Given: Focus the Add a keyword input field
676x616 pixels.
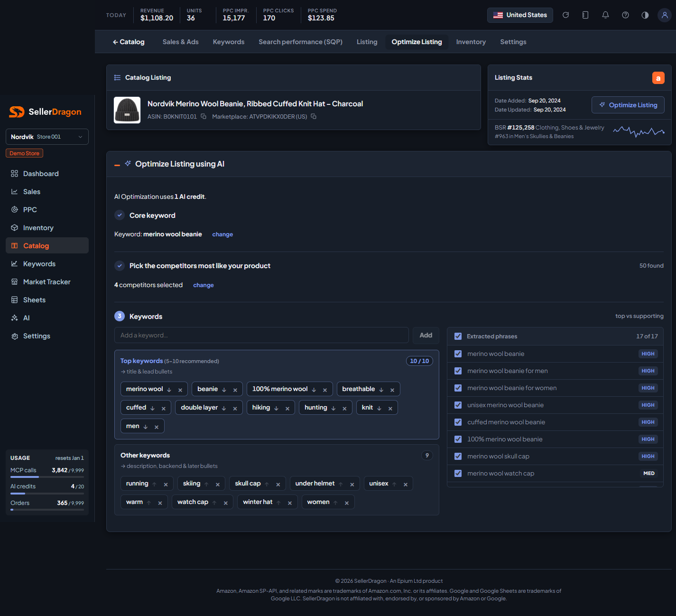Looking at the screenshot, I should [x=261, y=335].
